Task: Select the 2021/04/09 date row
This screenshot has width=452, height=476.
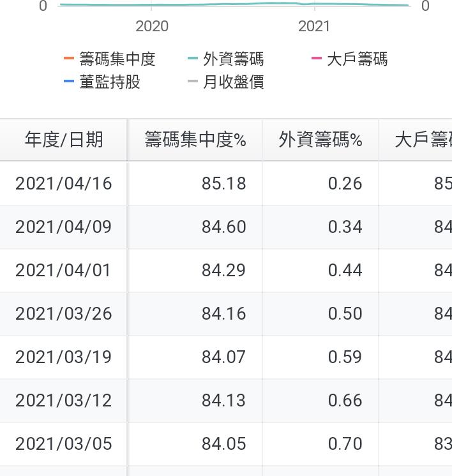Action: point(64,227)
